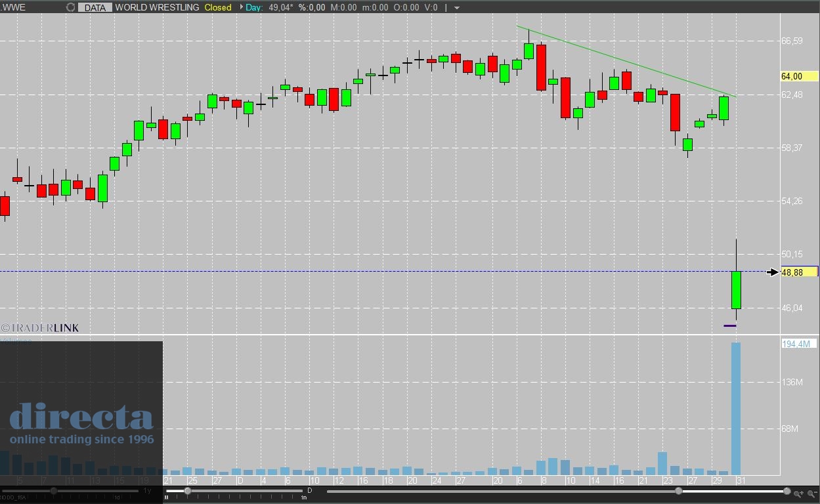820x504 pixels.
Task: Click the 136M volume axis label
Action: tap(791, 382)
